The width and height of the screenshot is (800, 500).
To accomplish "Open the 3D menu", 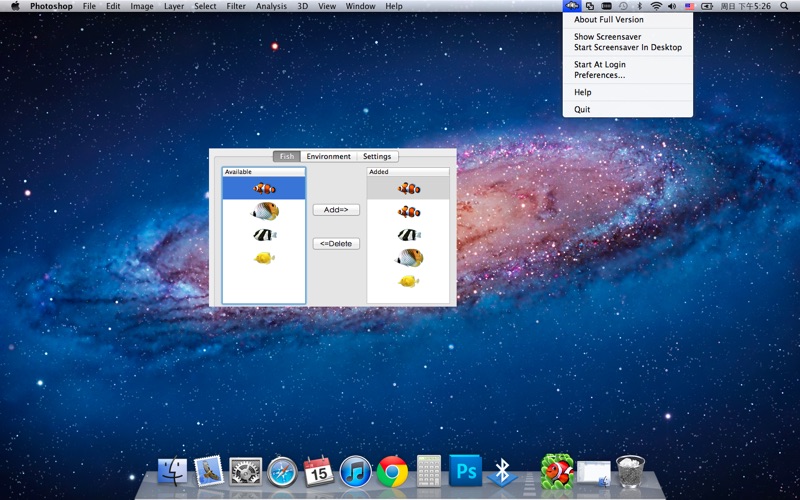I will [303, 6].
